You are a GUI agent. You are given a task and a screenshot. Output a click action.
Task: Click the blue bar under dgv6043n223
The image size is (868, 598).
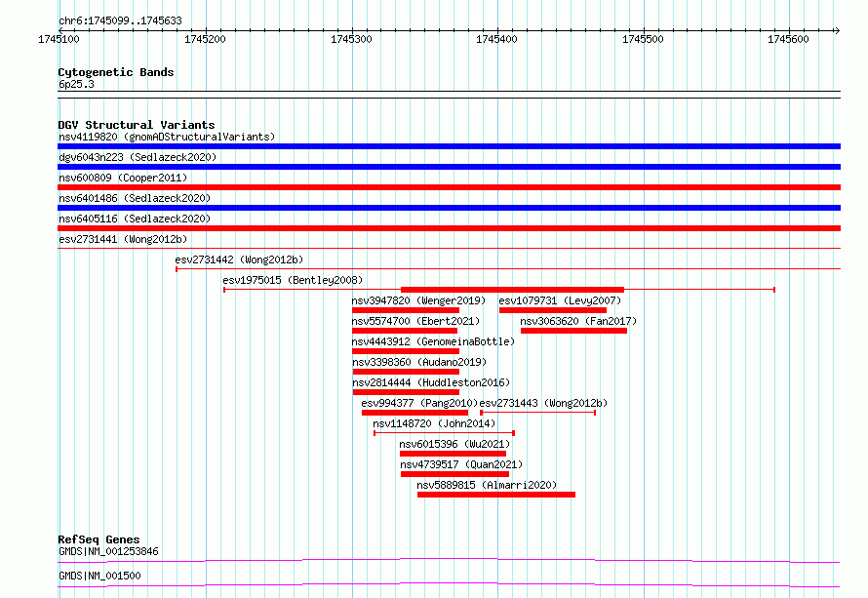449,167
